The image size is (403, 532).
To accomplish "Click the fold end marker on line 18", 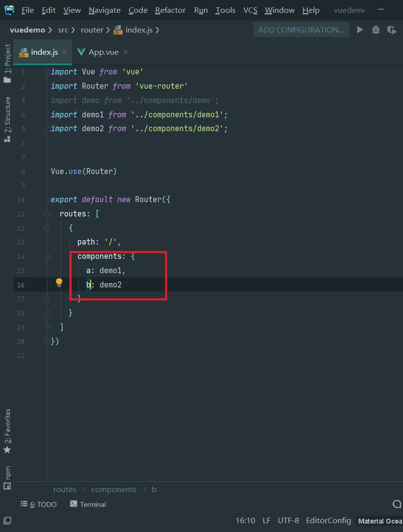I will [47, 313].
